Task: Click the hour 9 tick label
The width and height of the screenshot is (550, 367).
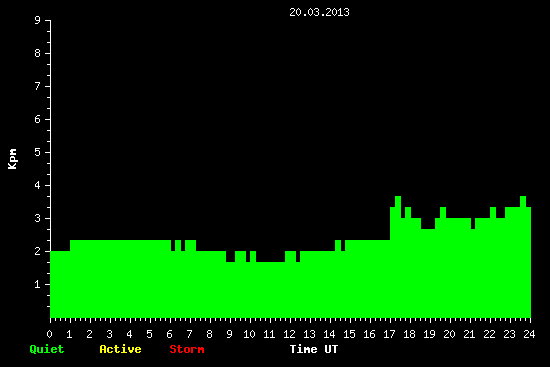Action: (x=230, y=334)
